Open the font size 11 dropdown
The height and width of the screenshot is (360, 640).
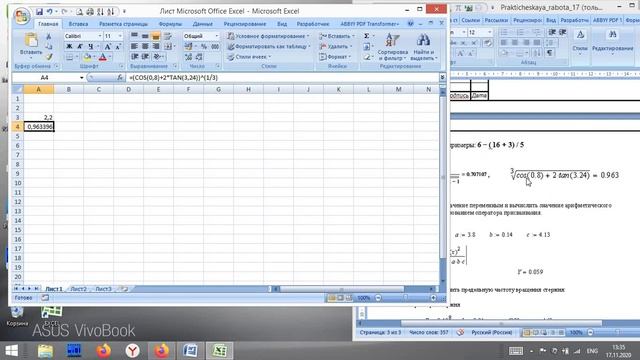120,36
